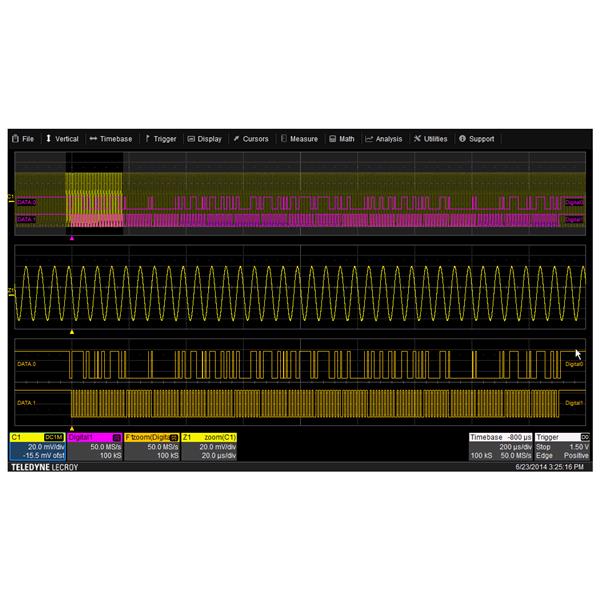
Task: Click the magenta Digital1 label in top grid
Action: coord(574,219)
